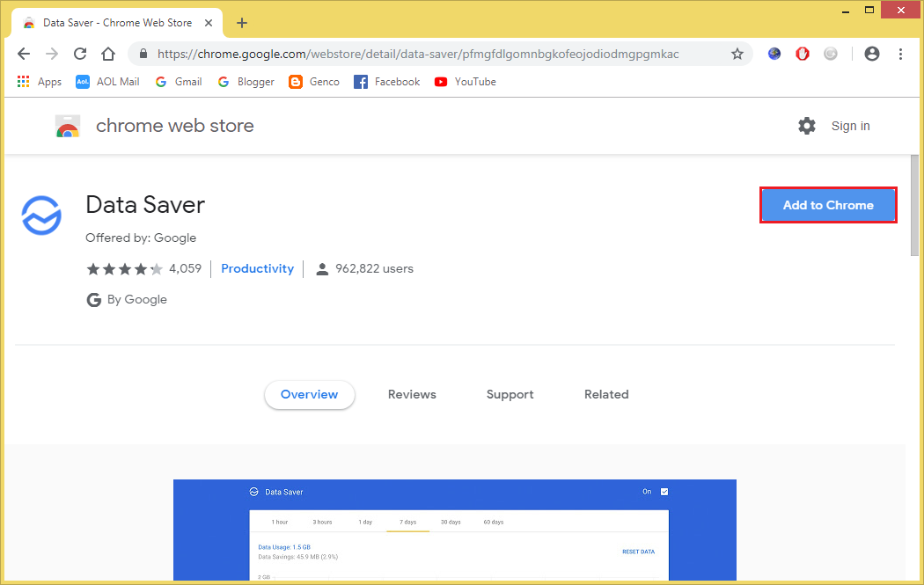
Task: Open the Apps bookmark shortcut
Action: pos(40,82)
